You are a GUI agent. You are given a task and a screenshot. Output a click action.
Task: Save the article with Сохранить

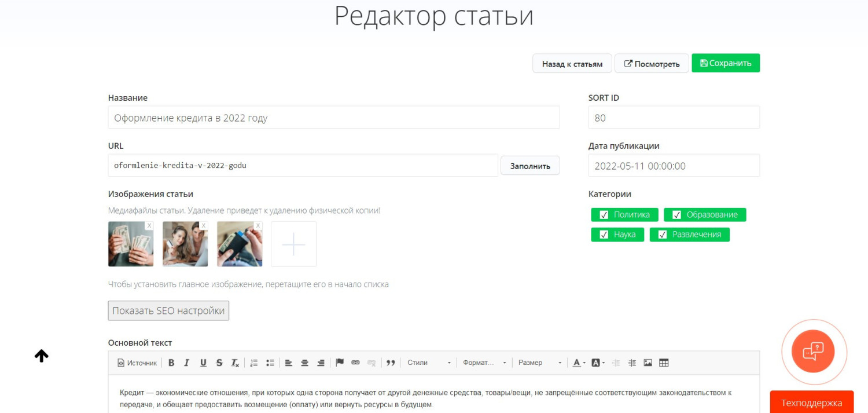click(725, 63)
